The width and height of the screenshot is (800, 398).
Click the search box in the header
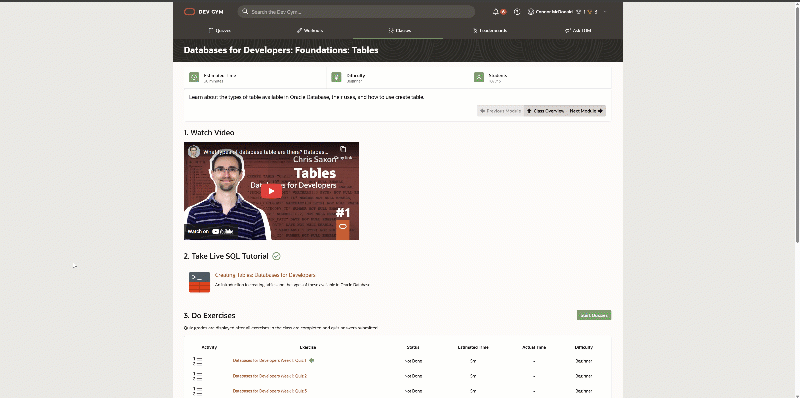356,12
